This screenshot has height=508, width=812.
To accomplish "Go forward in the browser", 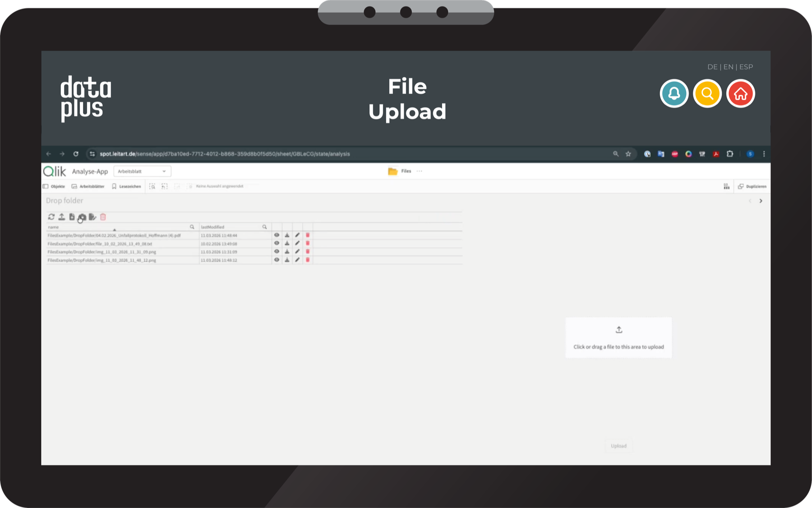I will click(62, 154).
